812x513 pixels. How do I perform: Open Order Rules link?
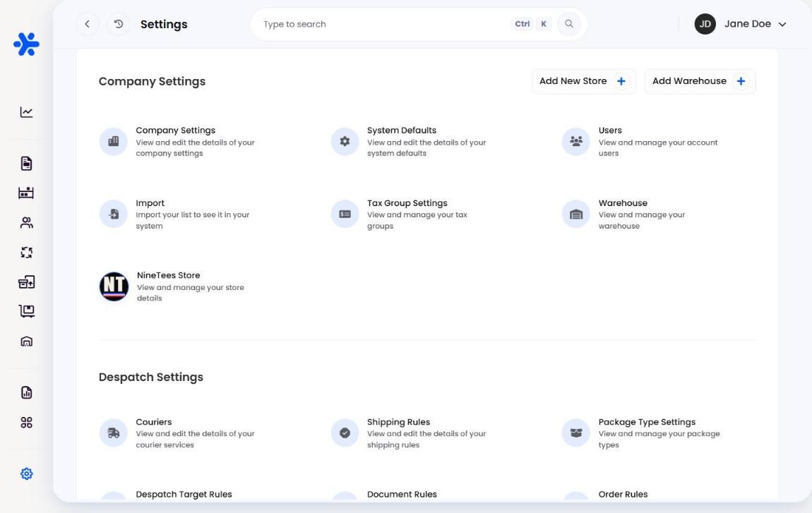tap(623, 495)
